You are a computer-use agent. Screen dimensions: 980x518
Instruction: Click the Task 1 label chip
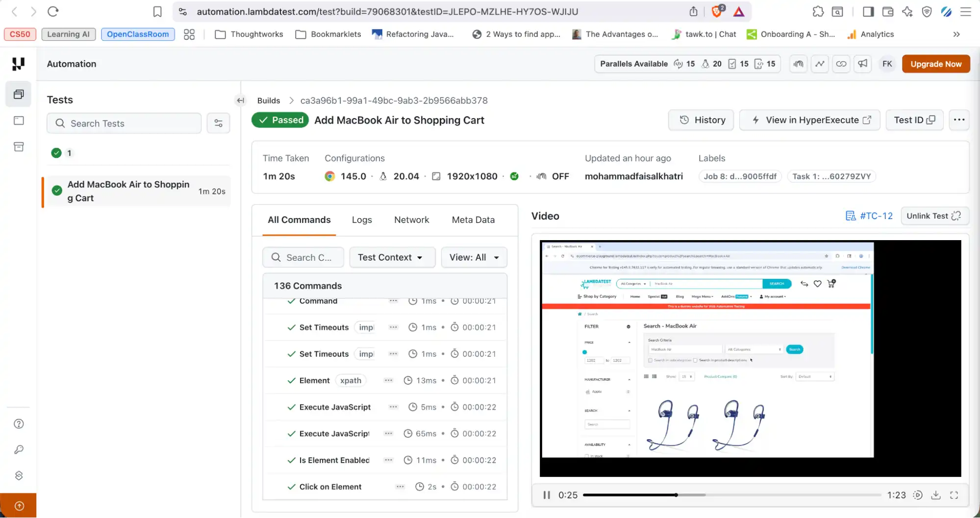(831, 176)
